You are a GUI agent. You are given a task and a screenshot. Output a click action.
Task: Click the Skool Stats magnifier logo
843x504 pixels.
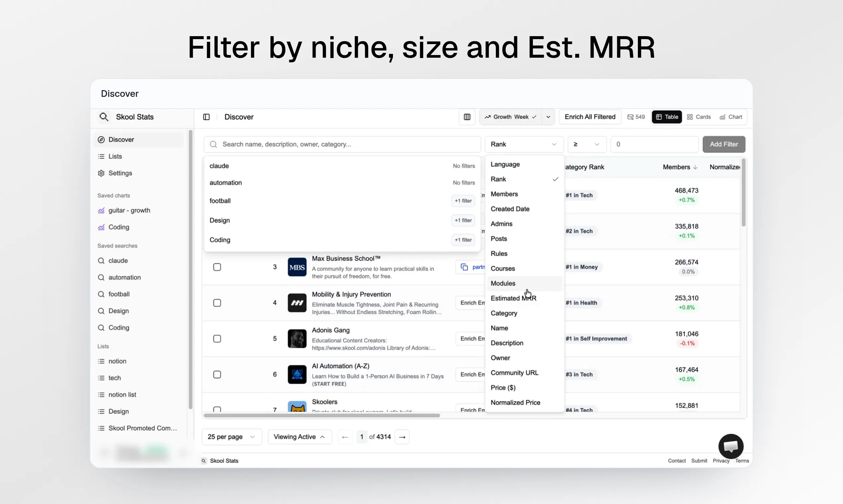click(x=104, y=117)
